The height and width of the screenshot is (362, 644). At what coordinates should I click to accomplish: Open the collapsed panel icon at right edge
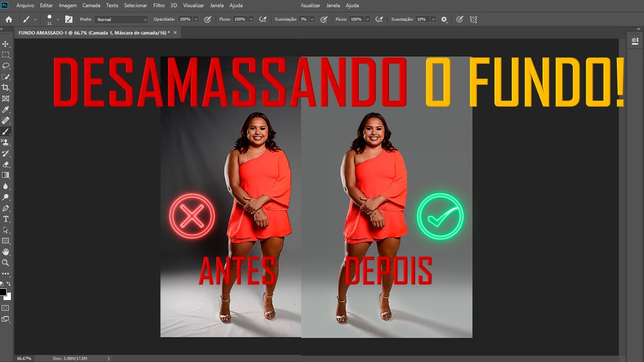point(635,41)
